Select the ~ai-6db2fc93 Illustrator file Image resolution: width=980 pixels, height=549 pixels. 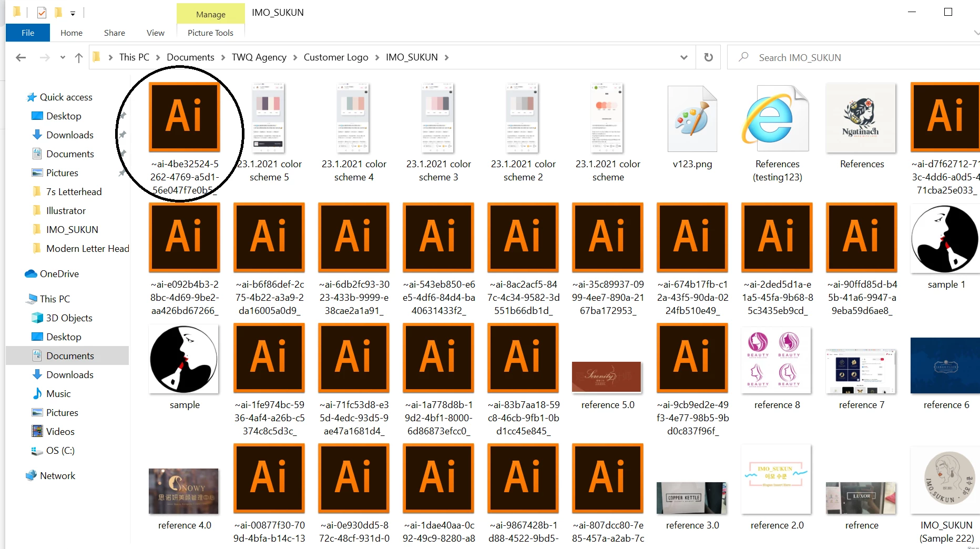[354, 237]
